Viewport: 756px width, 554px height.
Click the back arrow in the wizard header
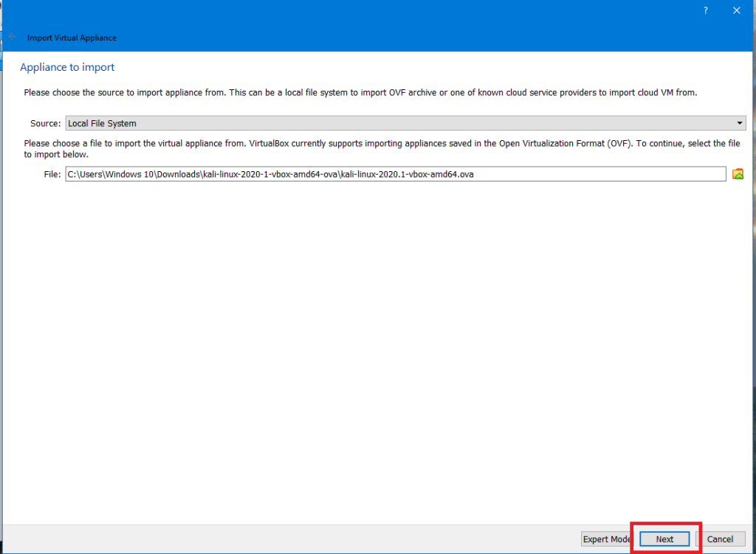point(12,37)
